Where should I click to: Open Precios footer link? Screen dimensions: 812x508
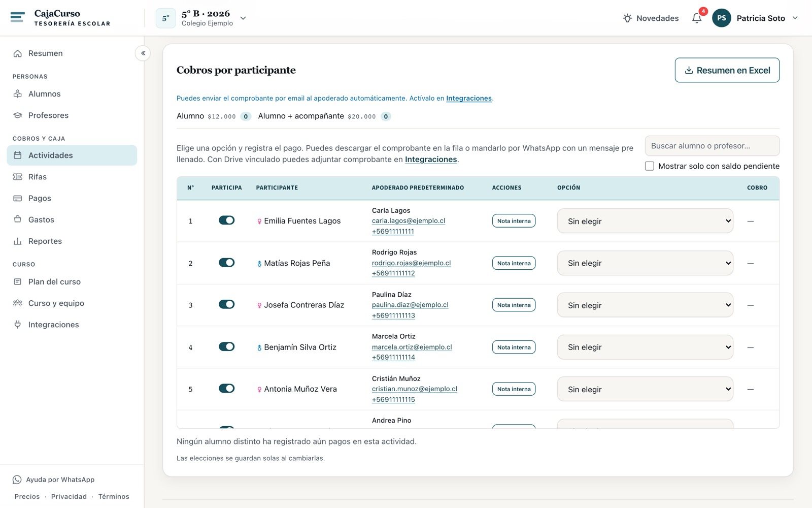tap(27, 496)
